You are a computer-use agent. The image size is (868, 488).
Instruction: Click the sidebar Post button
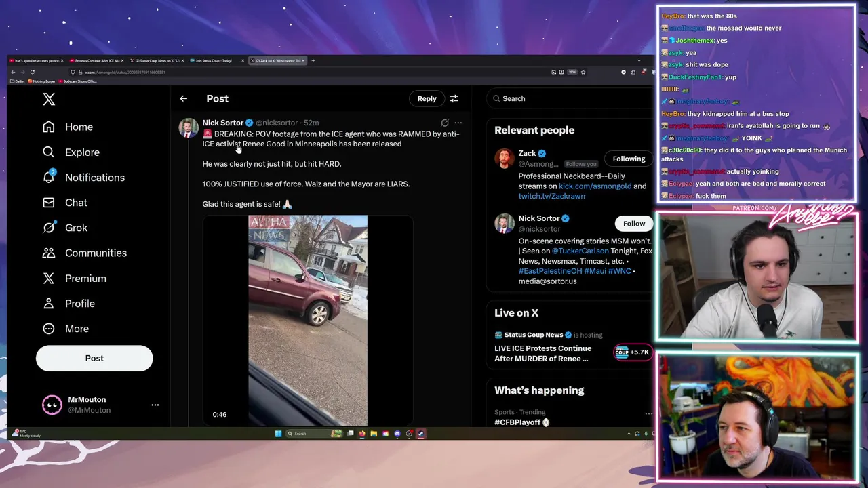pyautogui.click(x=94, y=358)
